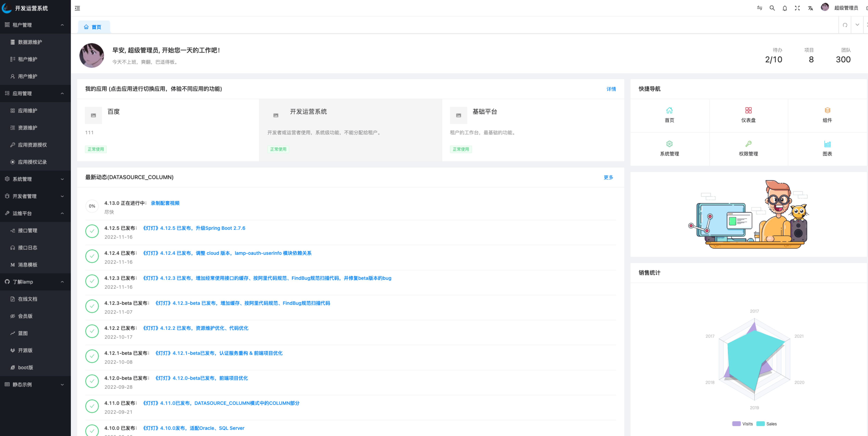The image size is (868, 436).
Task: Open the tab options dropdown chevron
Action: coord(857,25)
